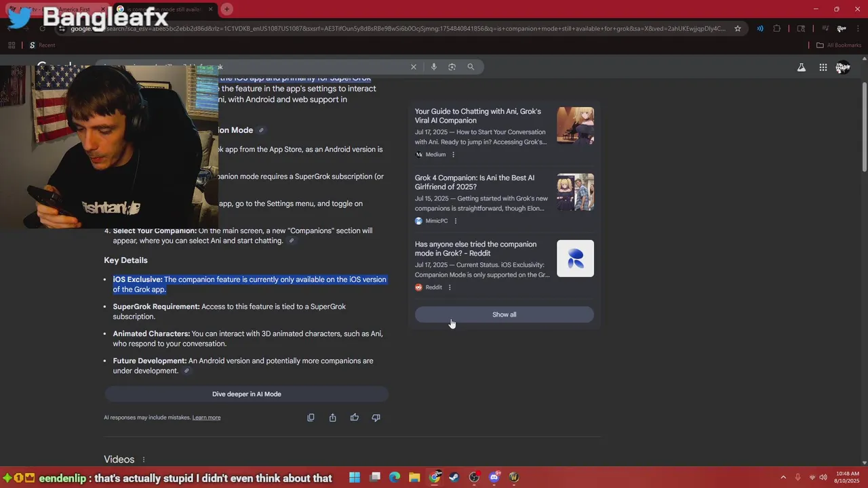Open the Reddit companion mode thread
The width and height of the screenshot is (868, 488).
[475, 249]
